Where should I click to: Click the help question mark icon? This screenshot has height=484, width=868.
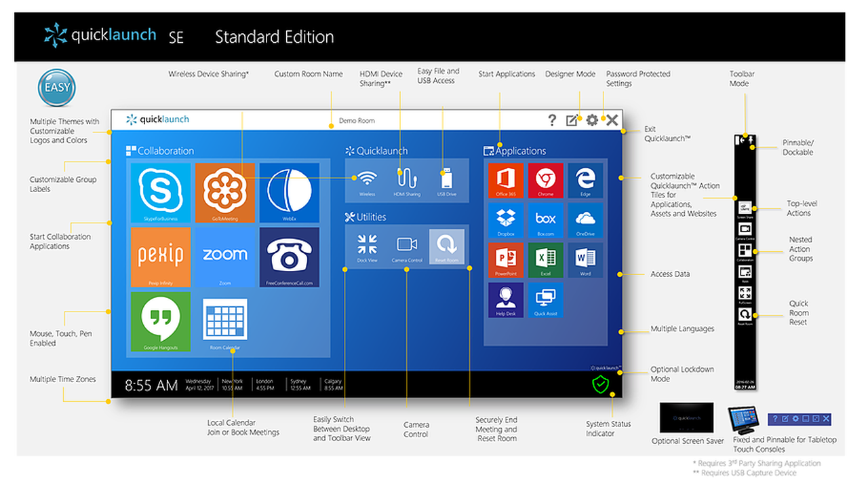coord(552,120)
